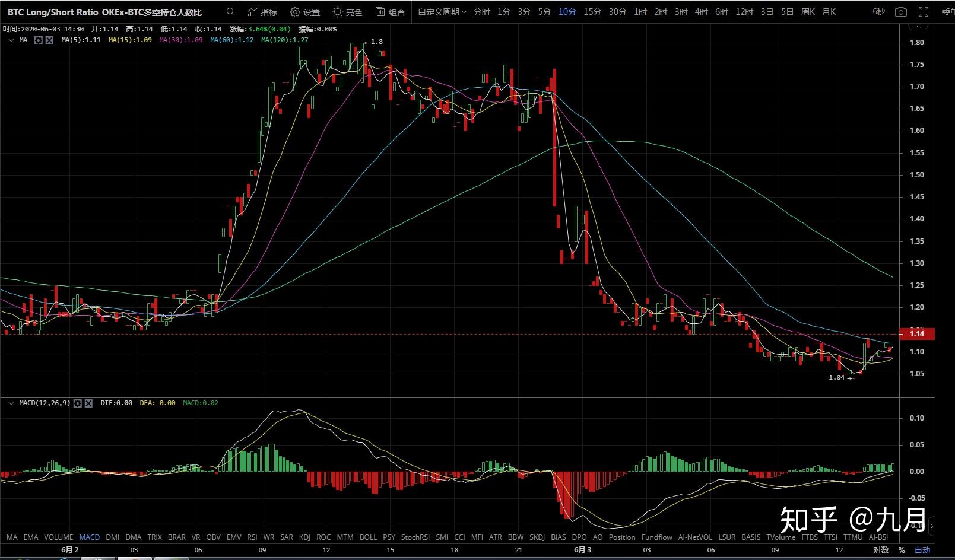Open MACD indicator settings gear
Viewport: 955px width, 560px height.
[78, 403]
